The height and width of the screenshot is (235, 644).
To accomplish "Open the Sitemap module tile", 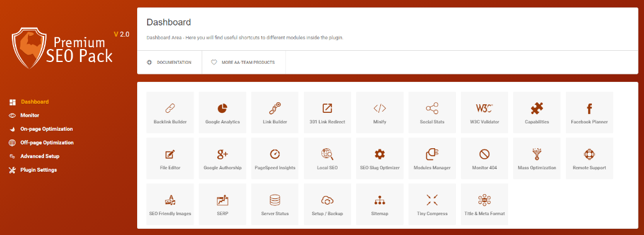I will [x=380, y=204].
